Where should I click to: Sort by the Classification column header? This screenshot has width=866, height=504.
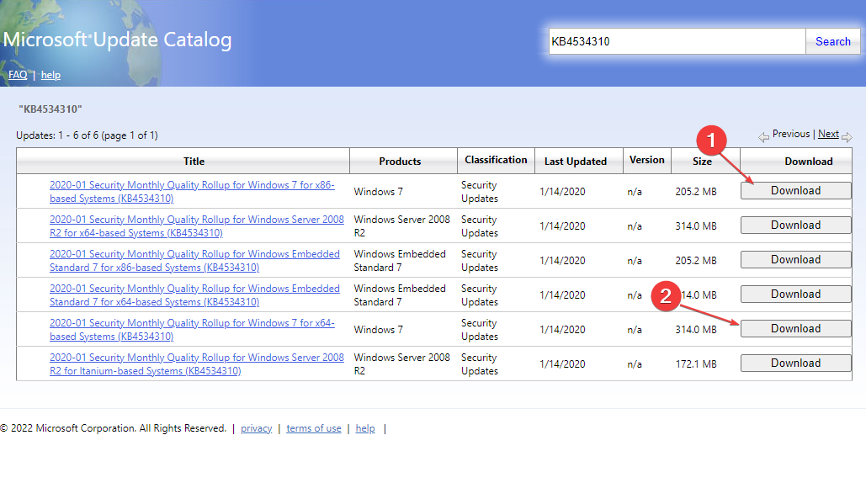coord(496,160)
